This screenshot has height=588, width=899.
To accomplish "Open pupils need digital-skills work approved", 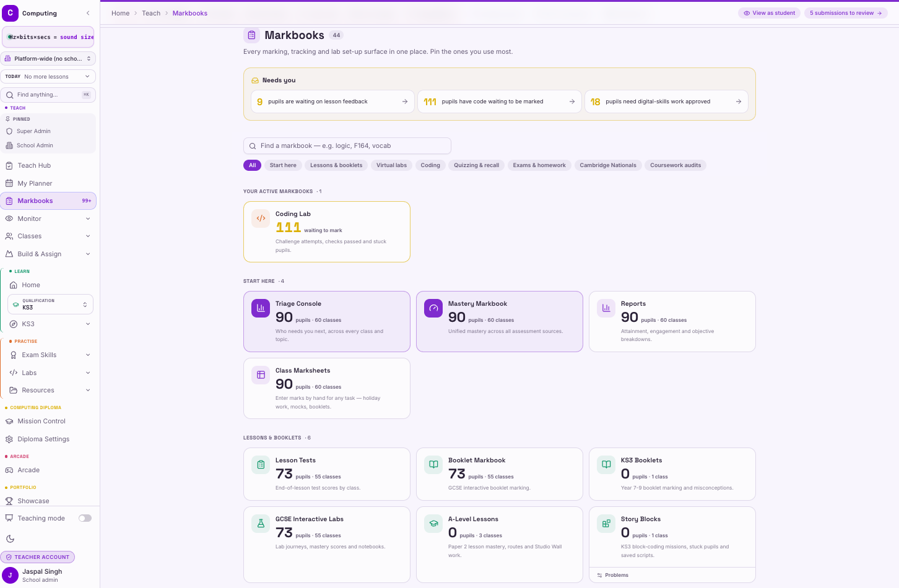I will point(666,102).
